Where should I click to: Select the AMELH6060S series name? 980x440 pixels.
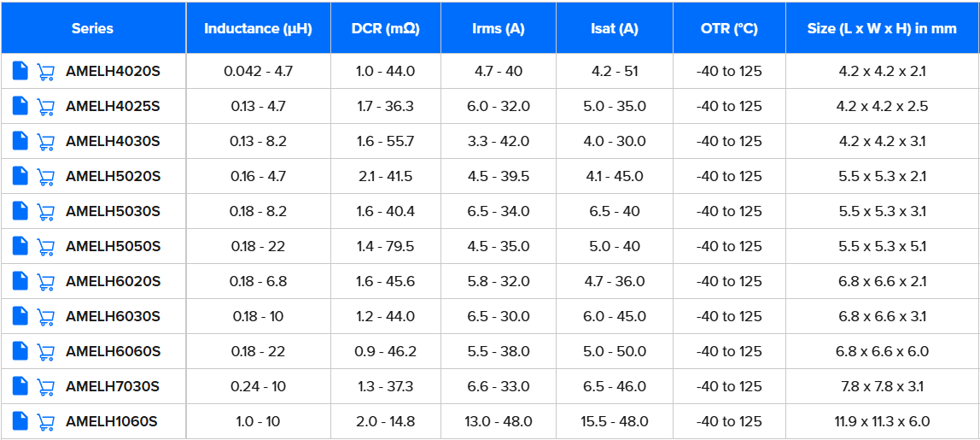(x=113, y=351)
